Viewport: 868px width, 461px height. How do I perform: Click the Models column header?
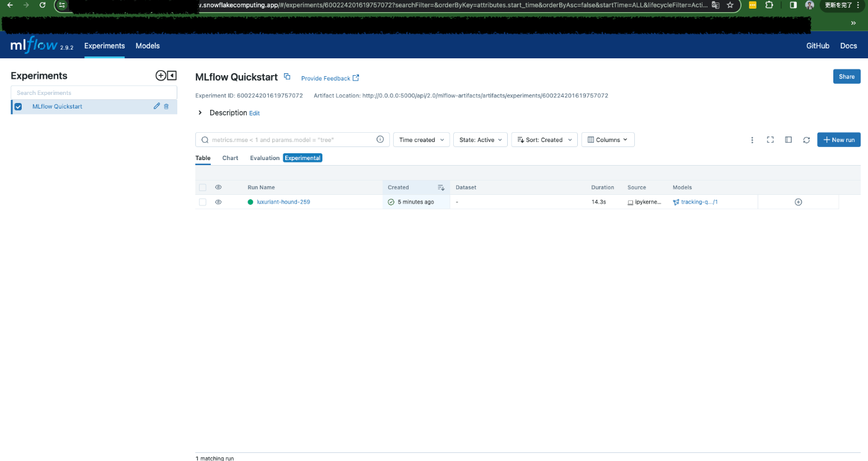tap(682, 187)
